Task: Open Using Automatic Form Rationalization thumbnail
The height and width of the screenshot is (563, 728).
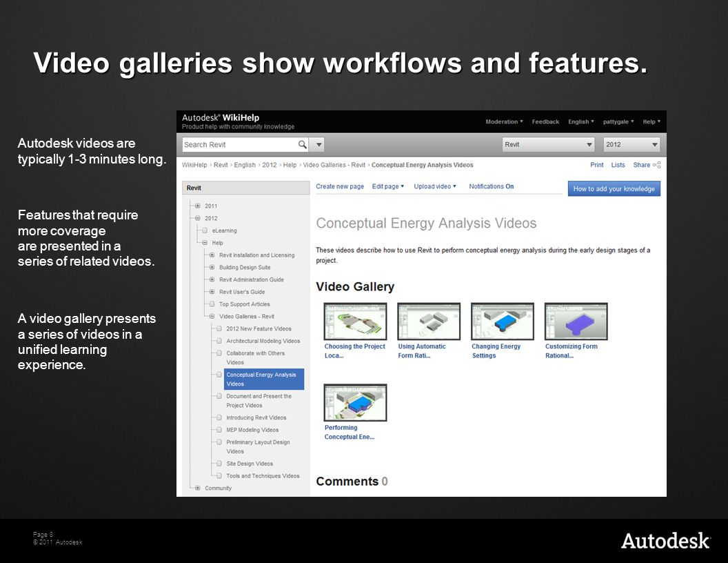Action: [x=429, y=321]
